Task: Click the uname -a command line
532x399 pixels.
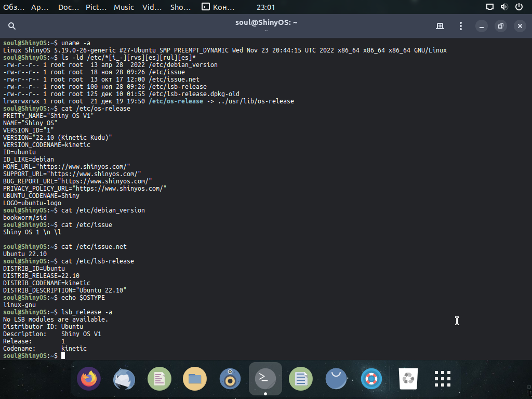Action: [x=47, y=43]
